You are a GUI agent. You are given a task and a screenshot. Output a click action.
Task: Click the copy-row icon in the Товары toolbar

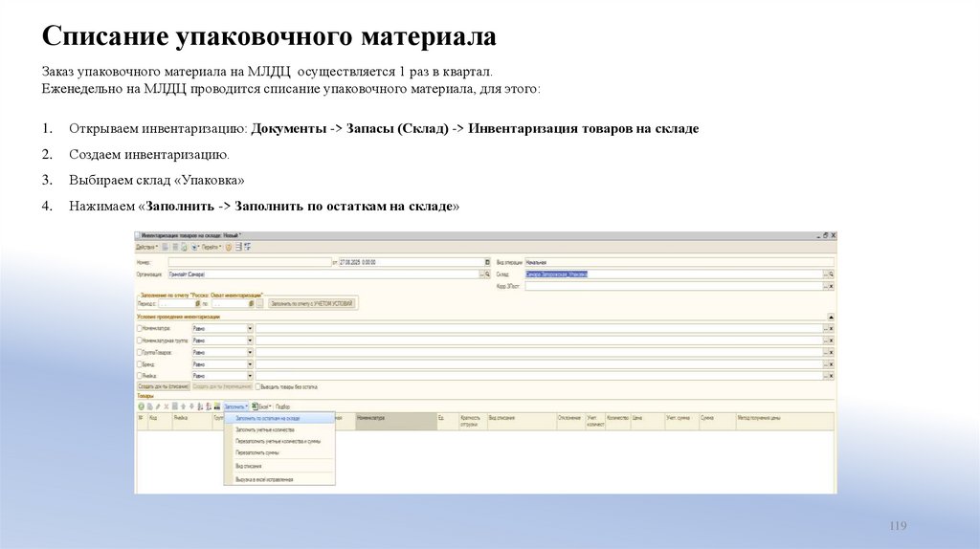coord(149,406)
